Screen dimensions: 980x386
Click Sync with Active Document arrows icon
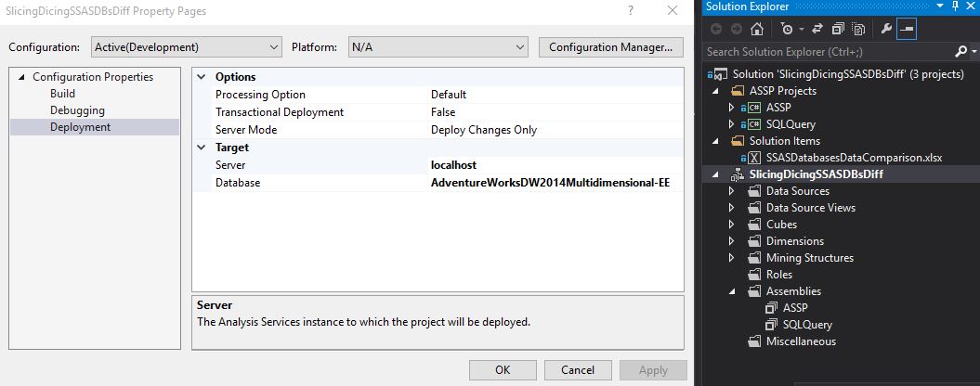click(x=818, y=29)
